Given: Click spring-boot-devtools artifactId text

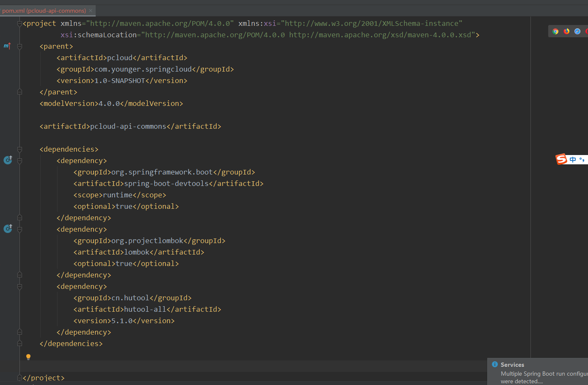Looking at the screenshot, I should pyautogui.click(x=166, y=183).
